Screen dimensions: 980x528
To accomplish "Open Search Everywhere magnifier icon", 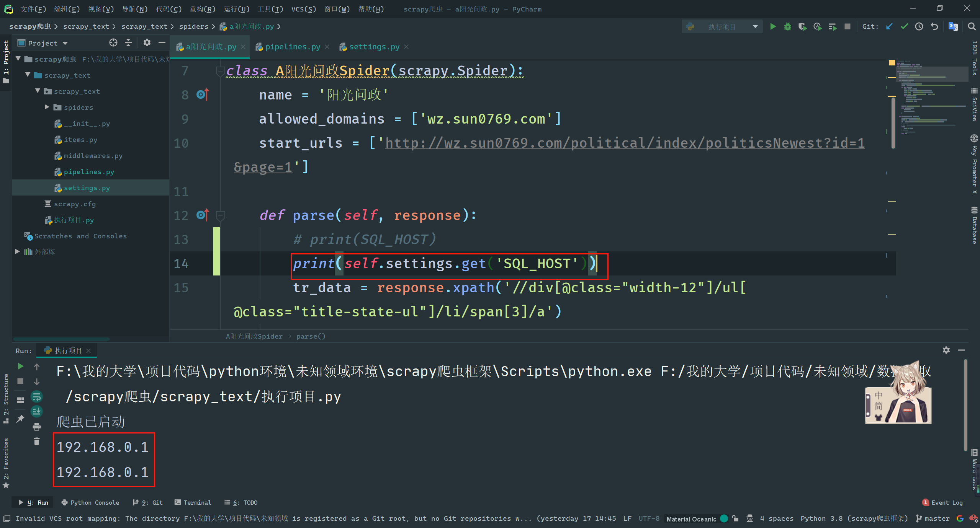I will [972, 26].
